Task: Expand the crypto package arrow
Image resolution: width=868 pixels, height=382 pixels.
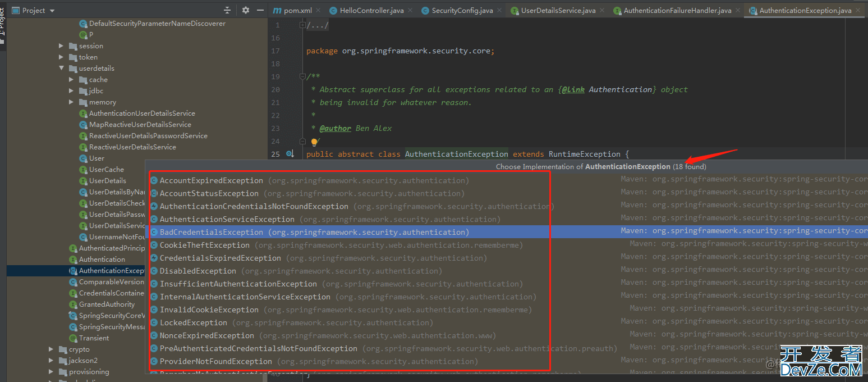Action: [51, 349]
